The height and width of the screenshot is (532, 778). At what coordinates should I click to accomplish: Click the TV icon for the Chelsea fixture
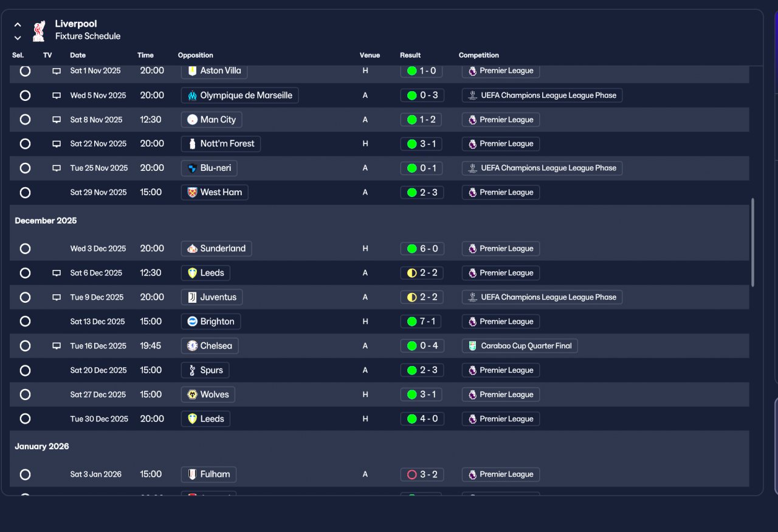click(57, 346)
